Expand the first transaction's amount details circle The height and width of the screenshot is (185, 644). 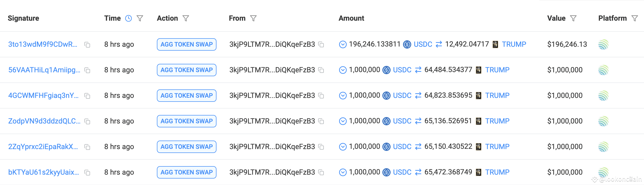(343, 44)
